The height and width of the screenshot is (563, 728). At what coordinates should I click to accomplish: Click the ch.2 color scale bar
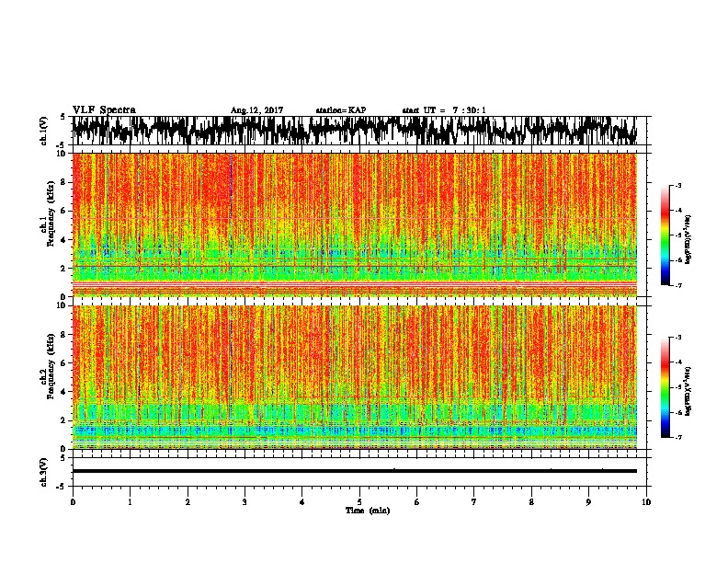(665, 387)
